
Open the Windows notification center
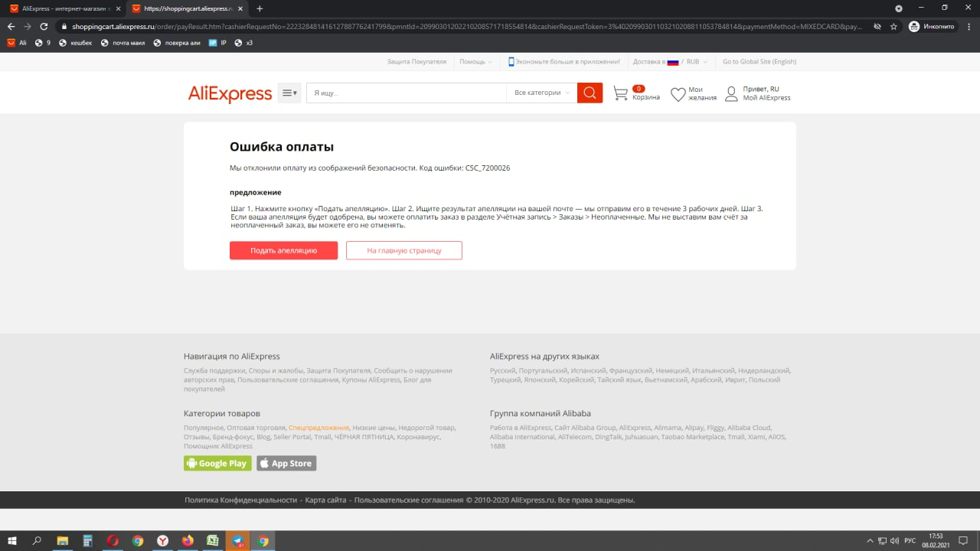coord(965,540)
